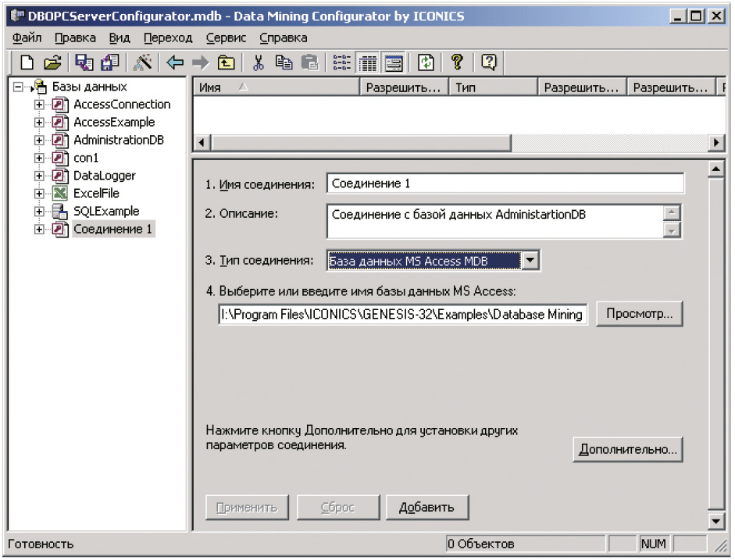Viewport: 735px width, 560px height.
Task: Click the Cut scissors icon
Action: pos(258,62)
